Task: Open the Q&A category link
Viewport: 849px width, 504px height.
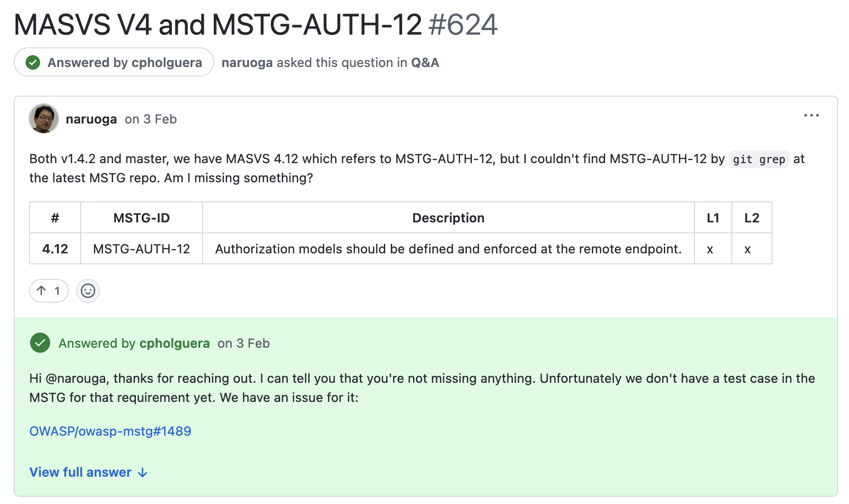Action: coord(425,62)
